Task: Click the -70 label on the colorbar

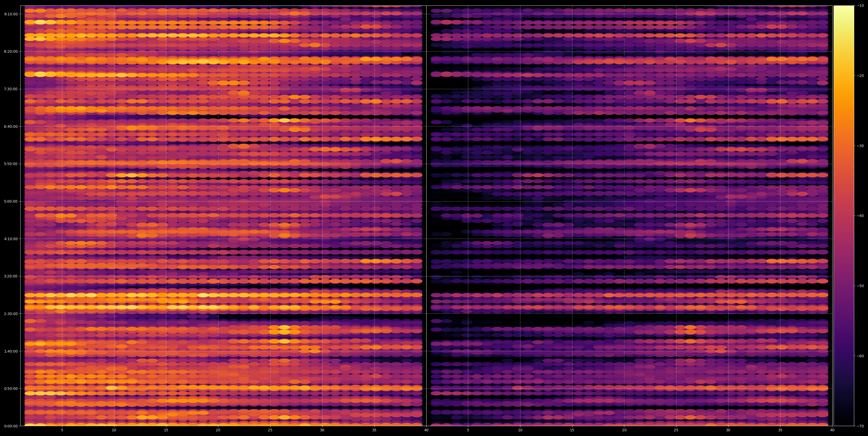Action: pos(860,426)
